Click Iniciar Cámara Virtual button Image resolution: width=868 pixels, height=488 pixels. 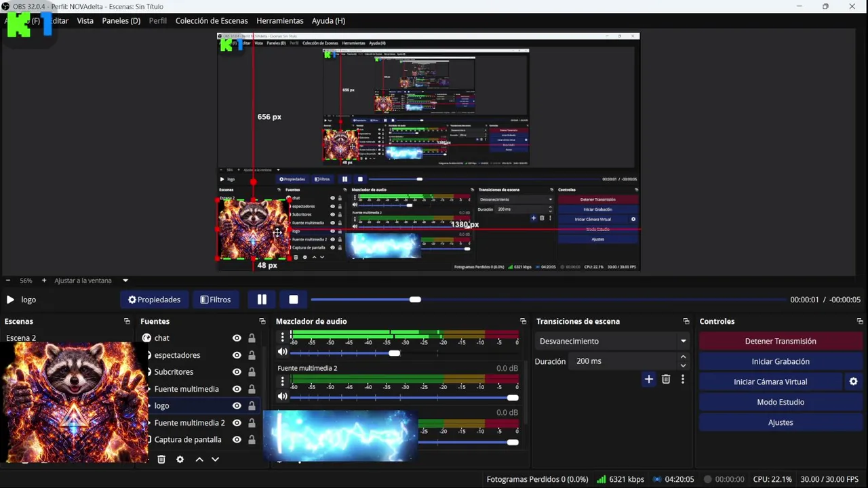tap(770, 382)
